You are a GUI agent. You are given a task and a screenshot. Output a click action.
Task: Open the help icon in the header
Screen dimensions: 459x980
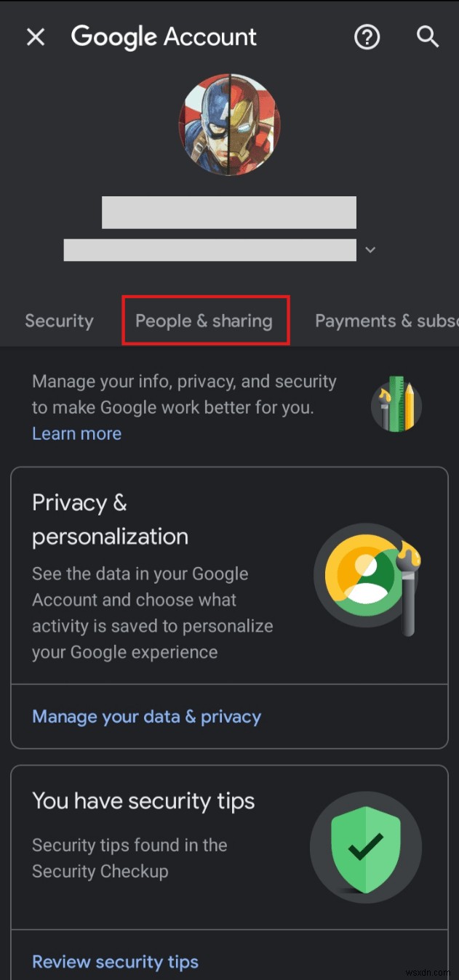pos(367,37)
